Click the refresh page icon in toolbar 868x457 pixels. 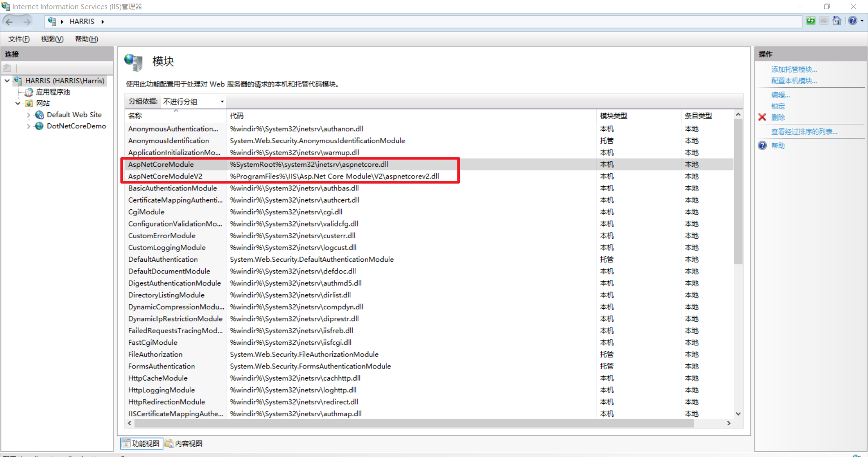pyautogui.click(x=811, y=21)
